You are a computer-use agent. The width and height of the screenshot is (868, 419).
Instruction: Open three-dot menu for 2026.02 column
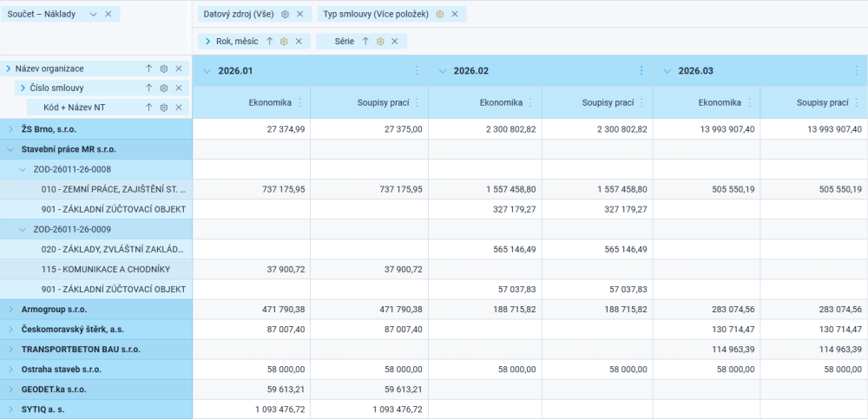[641, 71]
